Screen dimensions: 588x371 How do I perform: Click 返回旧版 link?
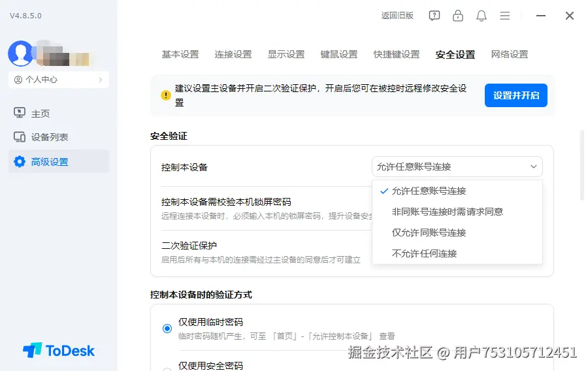click(x=397, y=16)
